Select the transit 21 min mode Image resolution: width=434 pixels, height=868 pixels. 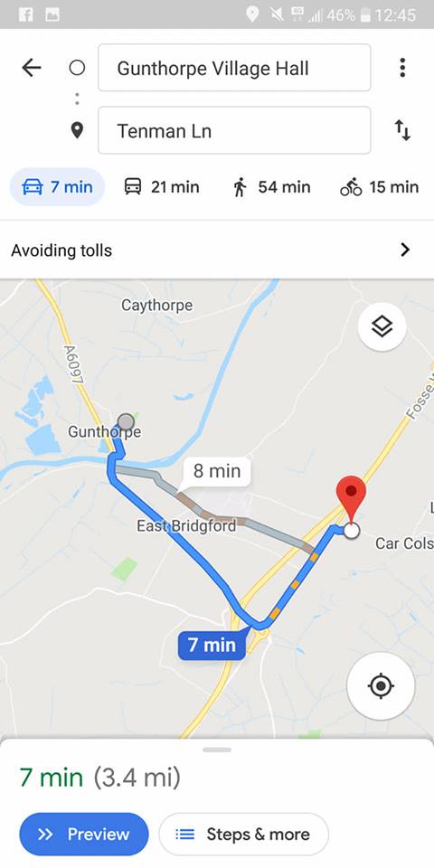(161, 187)
